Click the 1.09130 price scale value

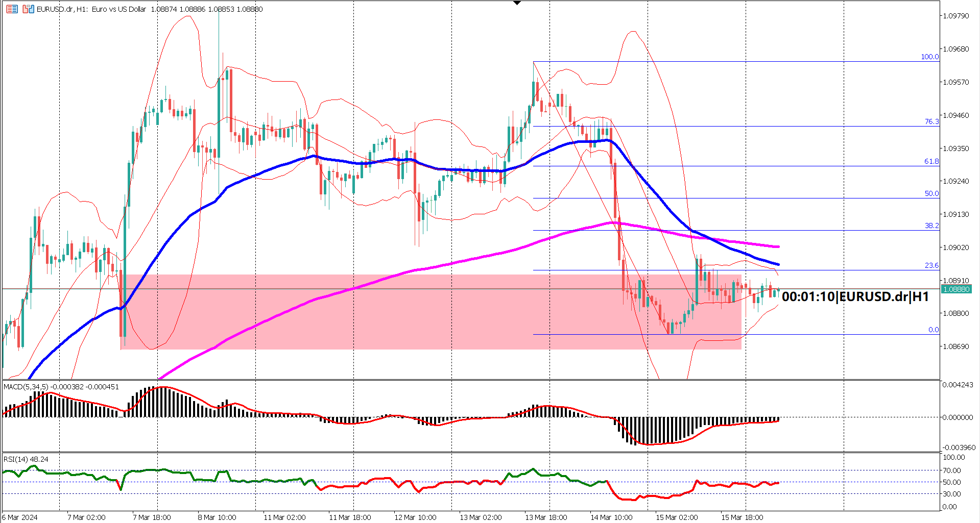point(956,214)
